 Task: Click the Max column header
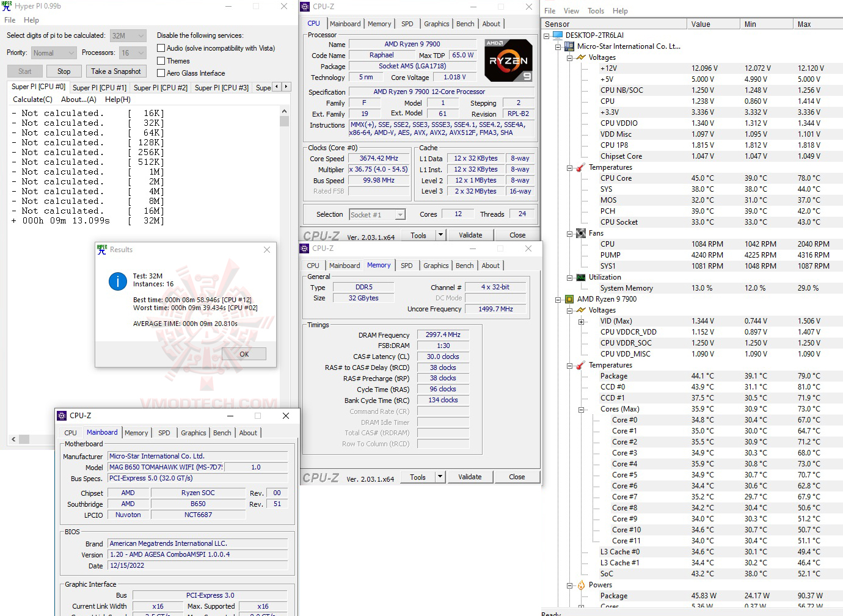tap(818, 24)
